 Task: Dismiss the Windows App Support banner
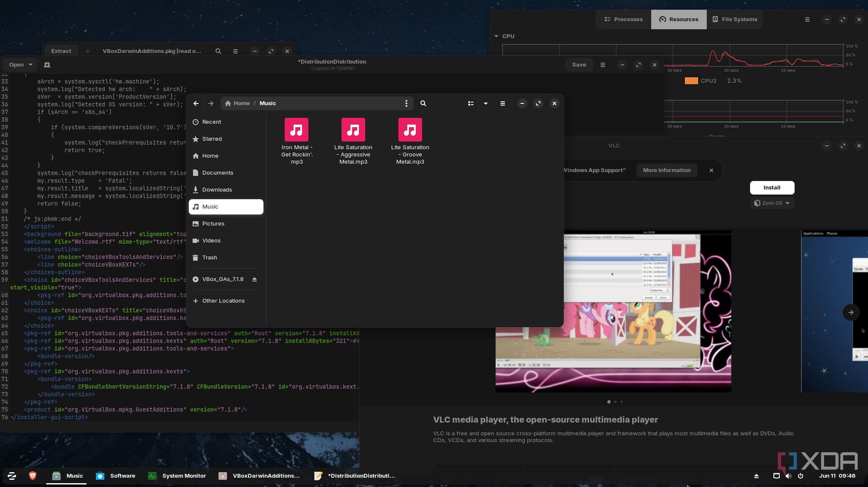coord(711,170)
